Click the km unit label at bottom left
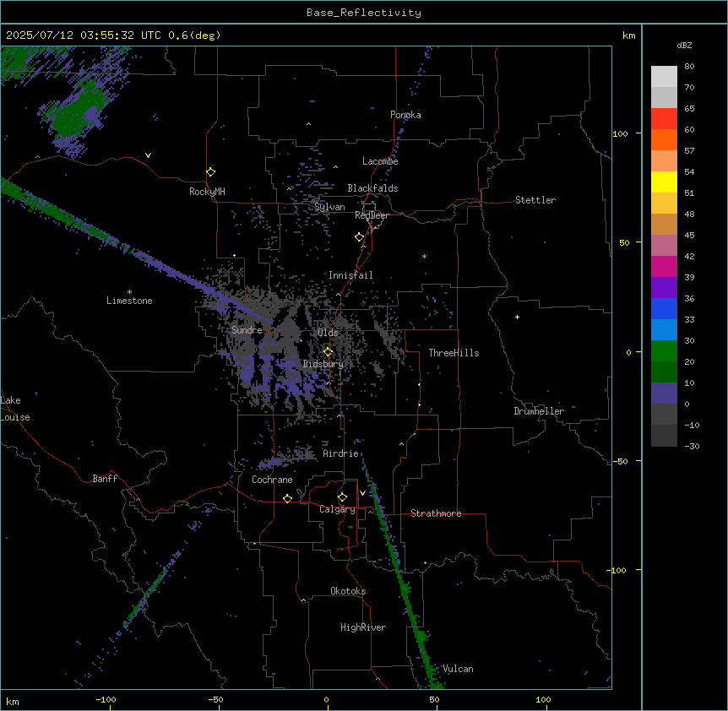 click(13, 702)
